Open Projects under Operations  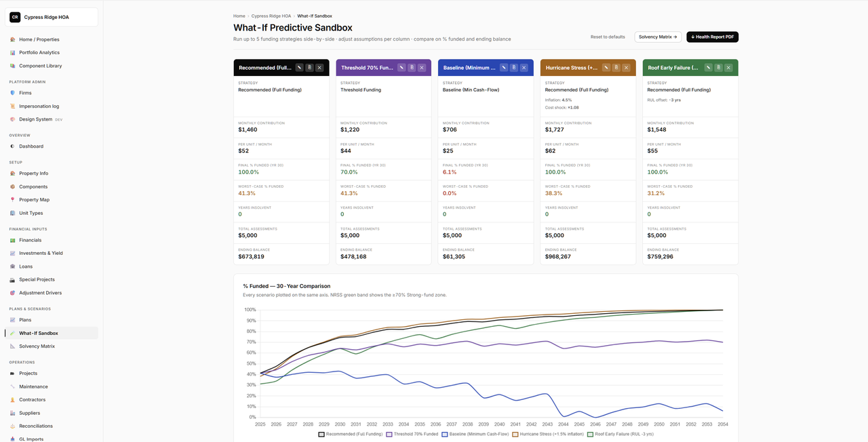coord(52,374)
